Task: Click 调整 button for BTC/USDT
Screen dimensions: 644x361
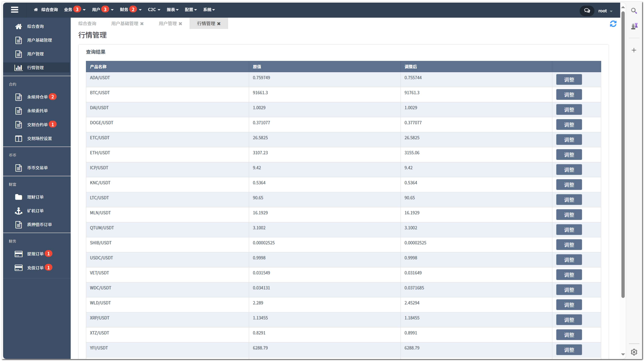Action: point(569,95)
